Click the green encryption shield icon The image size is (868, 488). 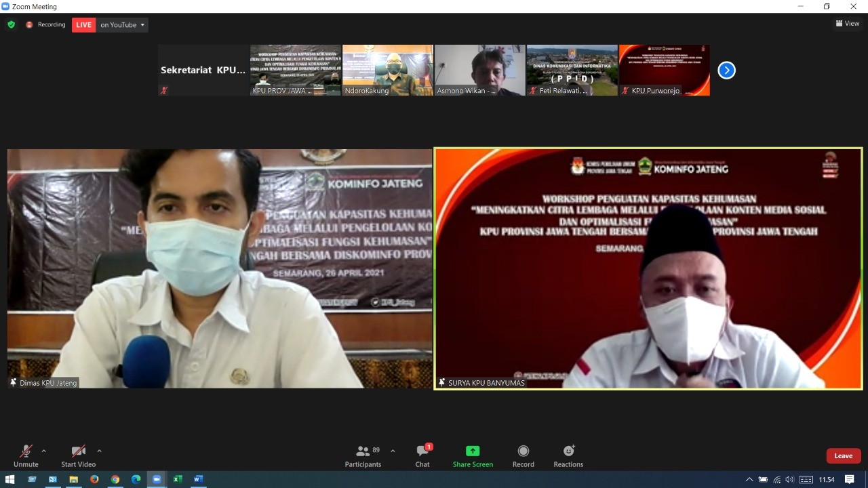[11, 25]
